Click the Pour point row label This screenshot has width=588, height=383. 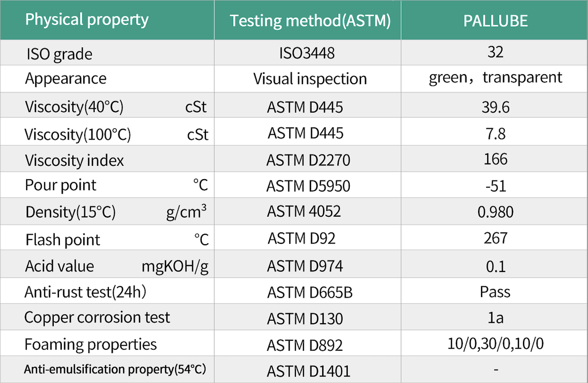coord(60,185)
